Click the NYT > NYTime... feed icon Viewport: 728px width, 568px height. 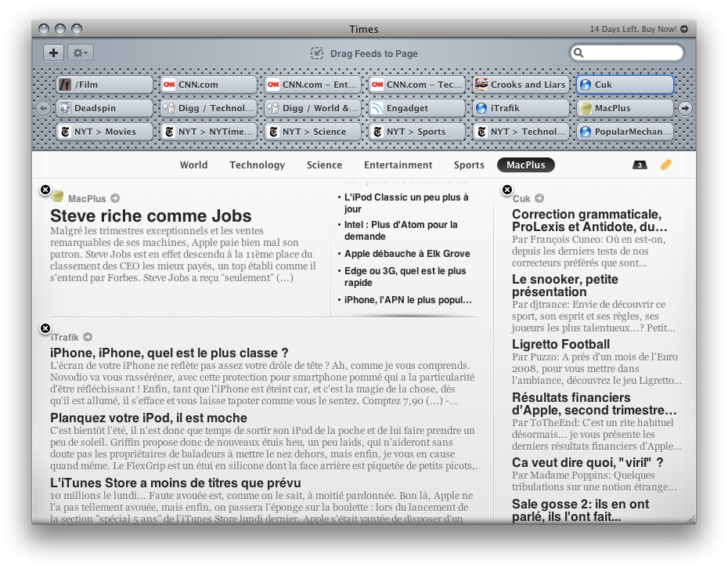click(169, 132)
